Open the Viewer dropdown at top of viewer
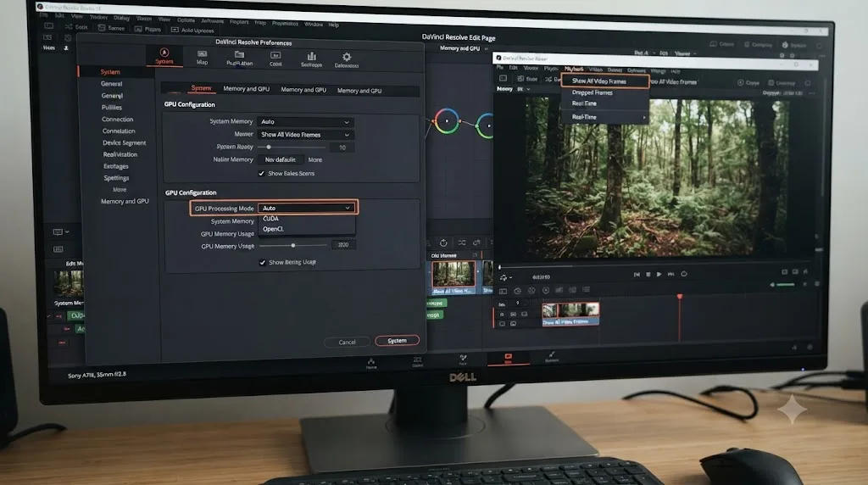Viewport: 868px width, 485px height. (685, 53)
